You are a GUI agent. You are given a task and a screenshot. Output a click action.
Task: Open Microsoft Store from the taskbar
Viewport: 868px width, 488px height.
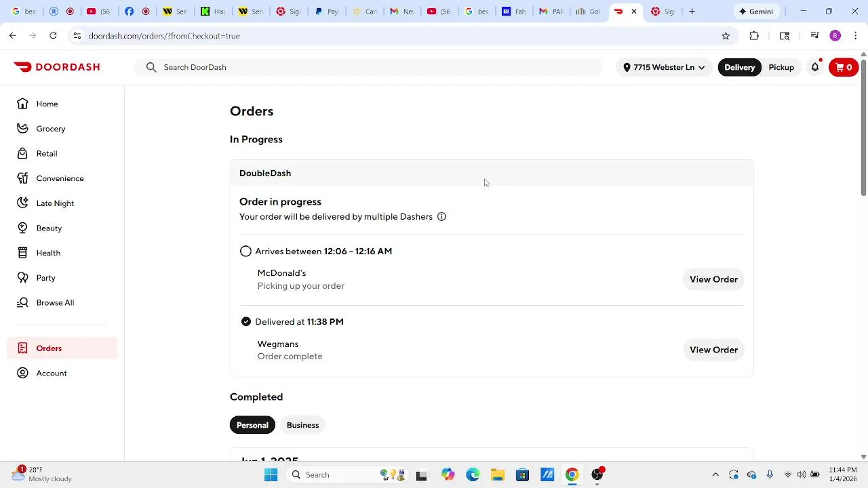coord(522,474)
